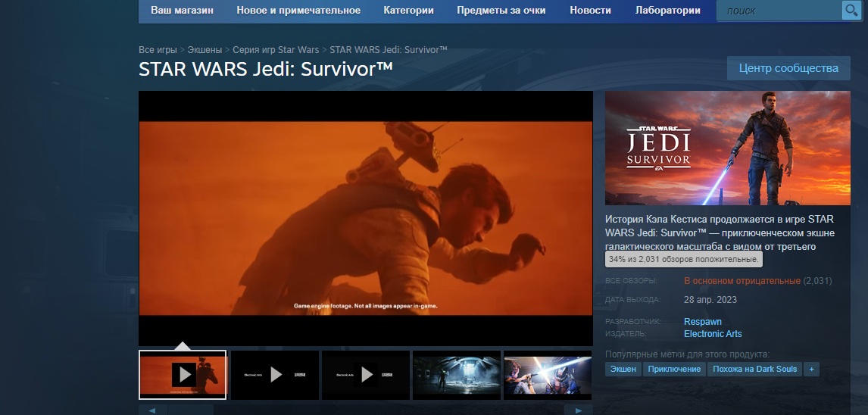The height and width of the screenshot is (415, 868).
Task: Select the dark hangar screenshot thumbnail
Action: 457,375
